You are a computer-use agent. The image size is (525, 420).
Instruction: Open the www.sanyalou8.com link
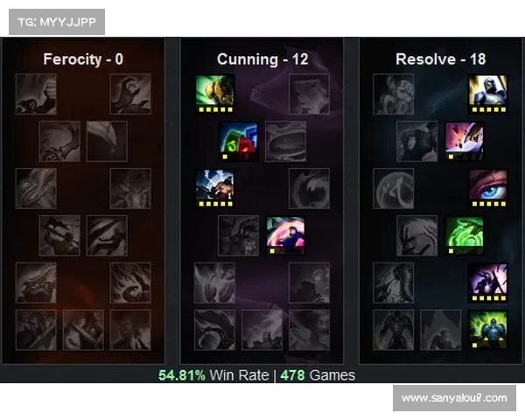454,398
